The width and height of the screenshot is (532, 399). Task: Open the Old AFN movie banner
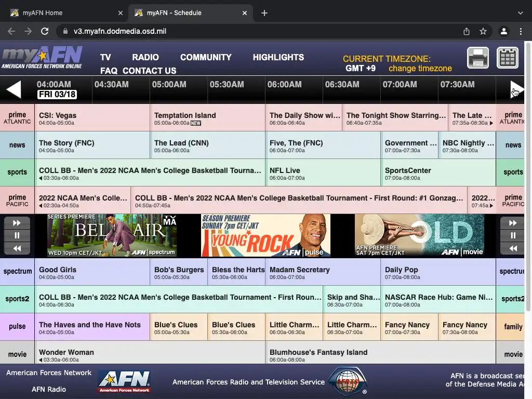419,235
